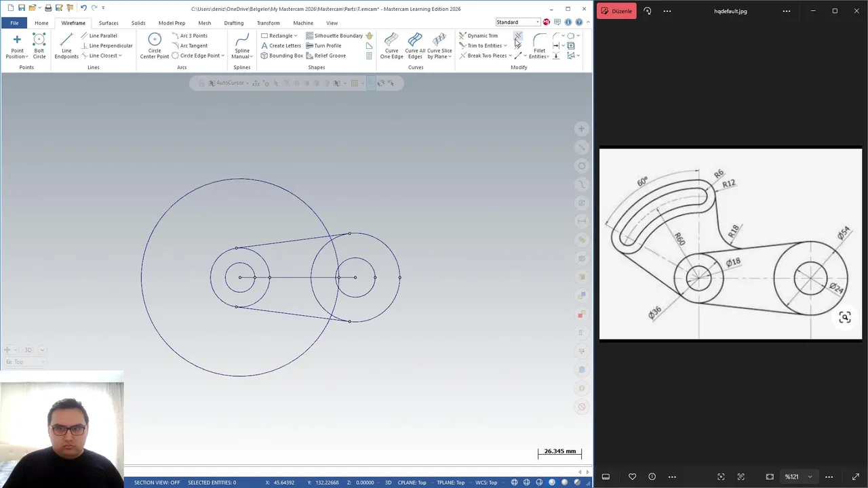Toggle the filmstrip in photo viewer
868x488 pixels.
(606, 476)
